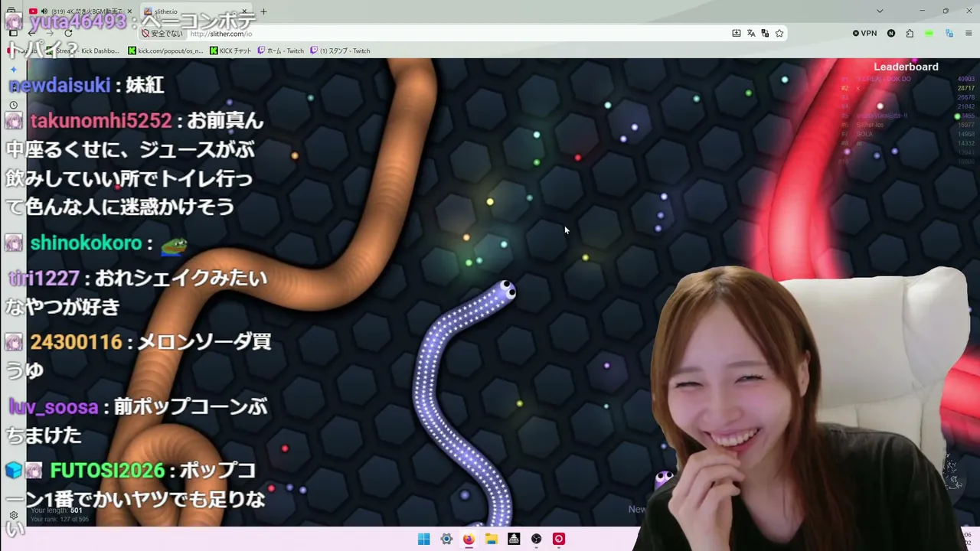Open Settings from the taskbar

[x=446, y=539]
